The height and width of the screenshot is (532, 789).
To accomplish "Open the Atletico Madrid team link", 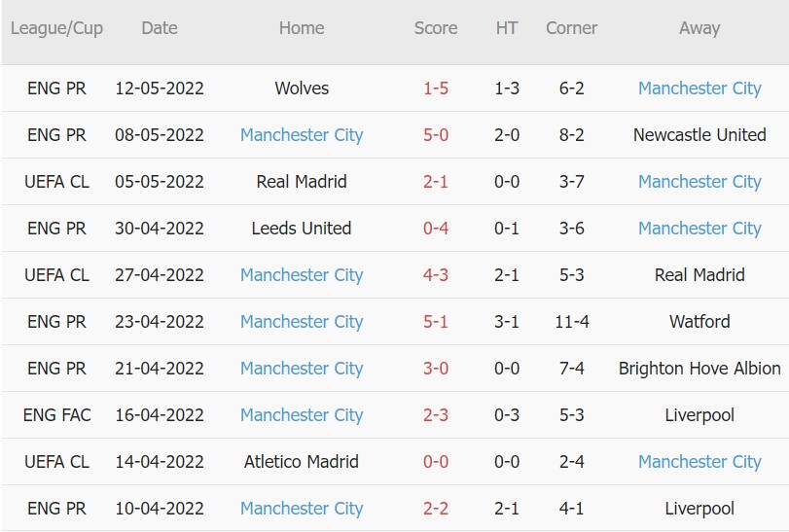I will (x=302, y=462).
